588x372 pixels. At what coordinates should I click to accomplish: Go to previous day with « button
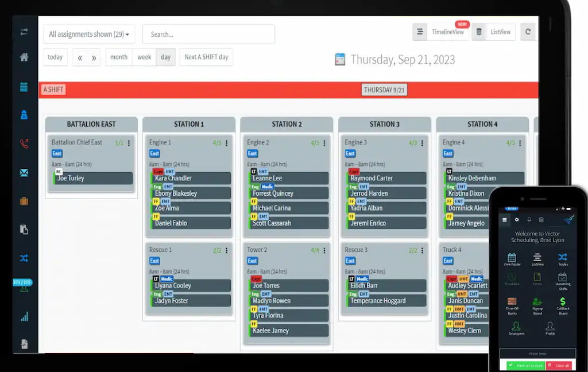(80, 57)
